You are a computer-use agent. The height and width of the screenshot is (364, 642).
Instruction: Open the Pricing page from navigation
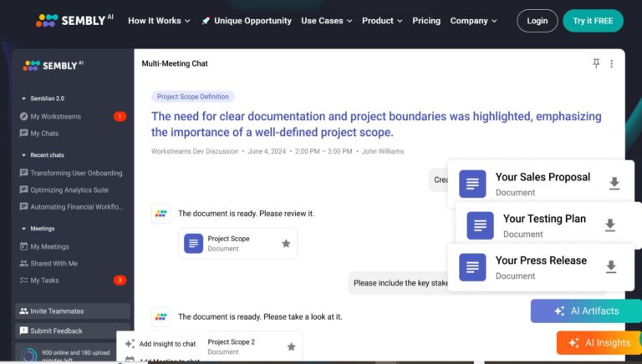click(x=426, y=21)
